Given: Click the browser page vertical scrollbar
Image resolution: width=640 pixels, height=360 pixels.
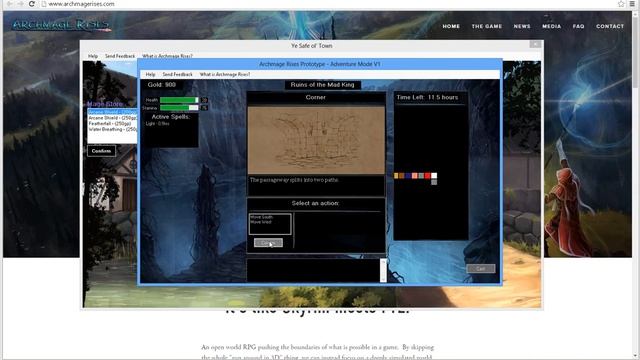Looking at the screenshot, I should click(x=635, y=185).
